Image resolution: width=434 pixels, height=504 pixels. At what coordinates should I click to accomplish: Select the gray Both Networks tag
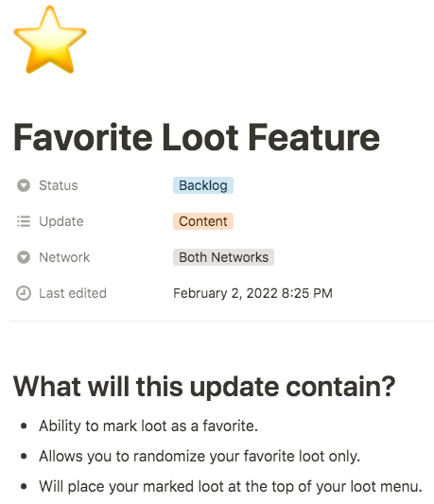223,257
